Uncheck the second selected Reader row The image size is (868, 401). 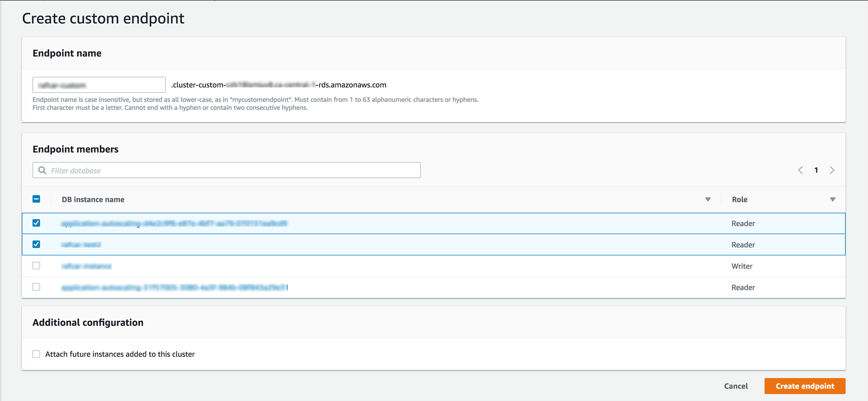coord(36,244)
